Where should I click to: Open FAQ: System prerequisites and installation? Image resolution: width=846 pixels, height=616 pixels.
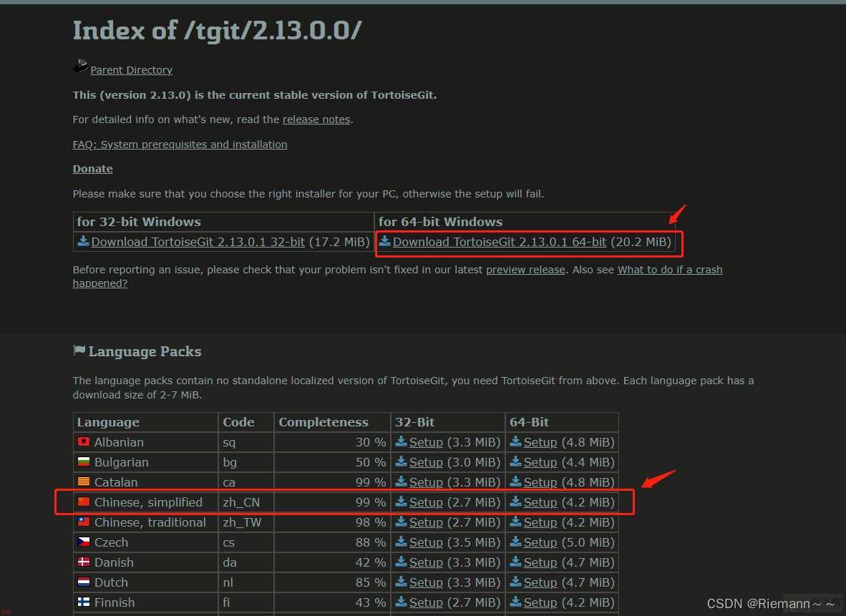tap(180, 145)
